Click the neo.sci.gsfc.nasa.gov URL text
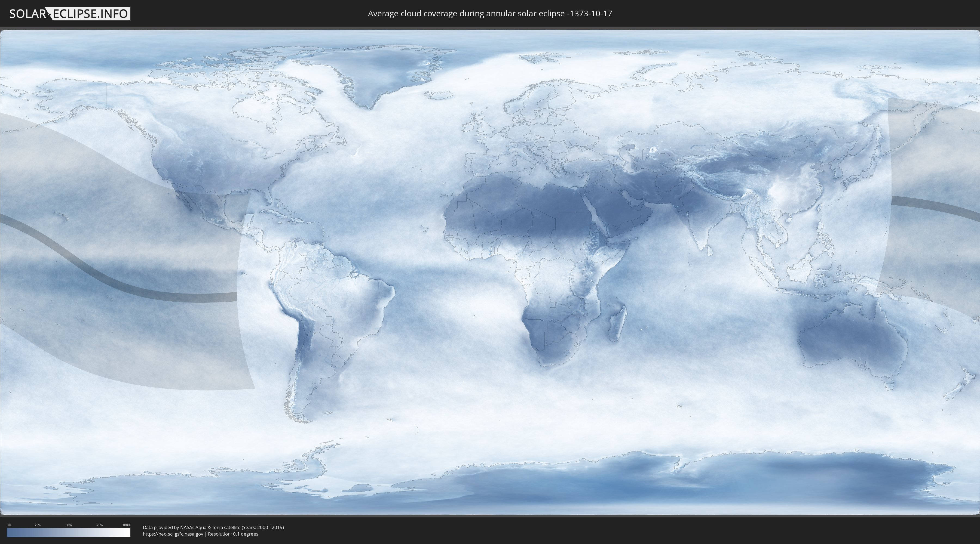The image size is (980, 544). tap(173, 534)
